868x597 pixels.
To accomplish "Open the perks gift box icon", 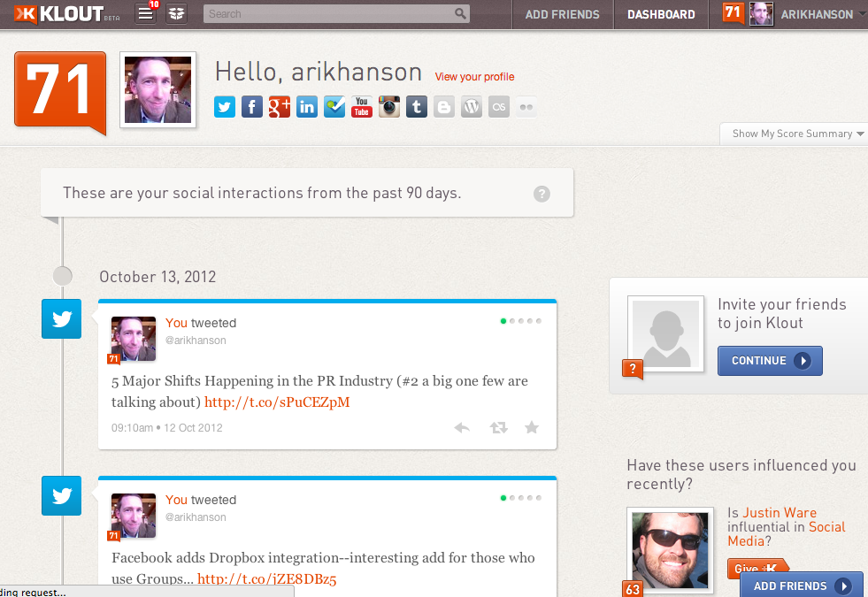I will click(x=177, y=14).
